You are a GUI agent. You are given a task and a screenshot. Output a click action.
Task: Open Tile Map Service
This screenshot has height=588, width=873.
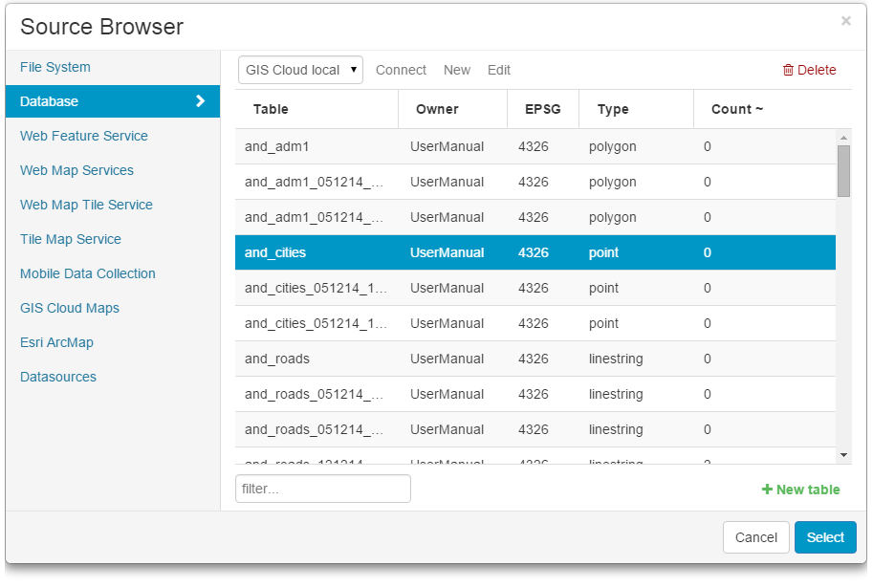[71, 239]
